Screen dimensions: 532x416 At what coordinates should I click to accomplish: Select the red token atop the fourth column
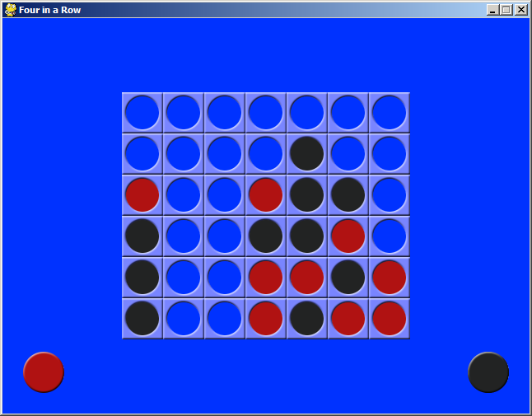pos(266,194)
